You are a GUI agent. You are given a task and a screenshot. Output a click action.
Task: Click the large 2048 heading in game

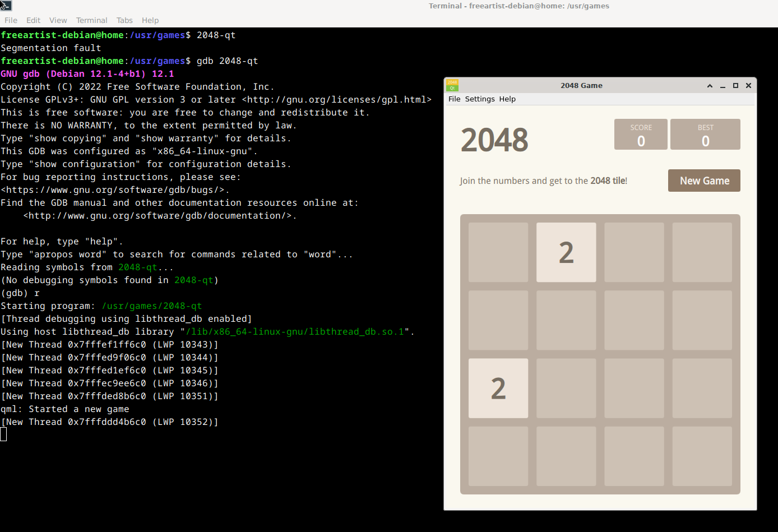click(x=494, y=140)
